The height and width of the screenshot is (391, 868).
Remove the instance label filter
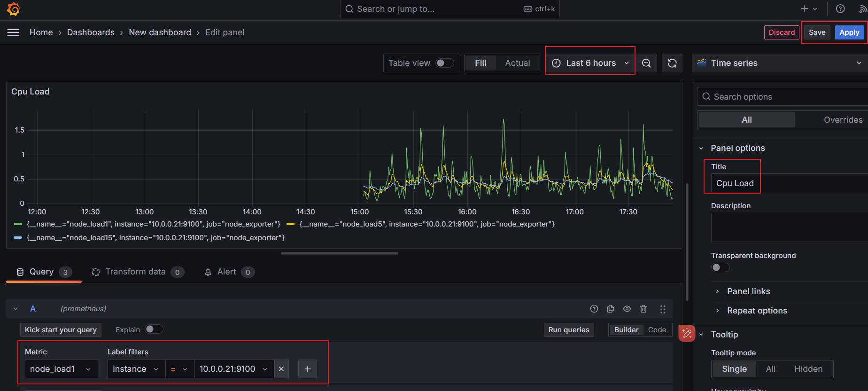281,369
